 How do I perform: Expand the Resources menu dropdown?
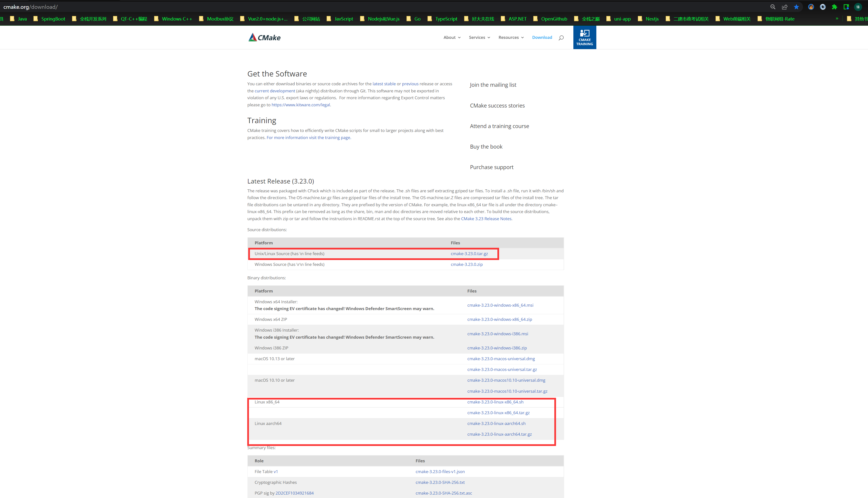pyautogui.click(x=511, y=37)
